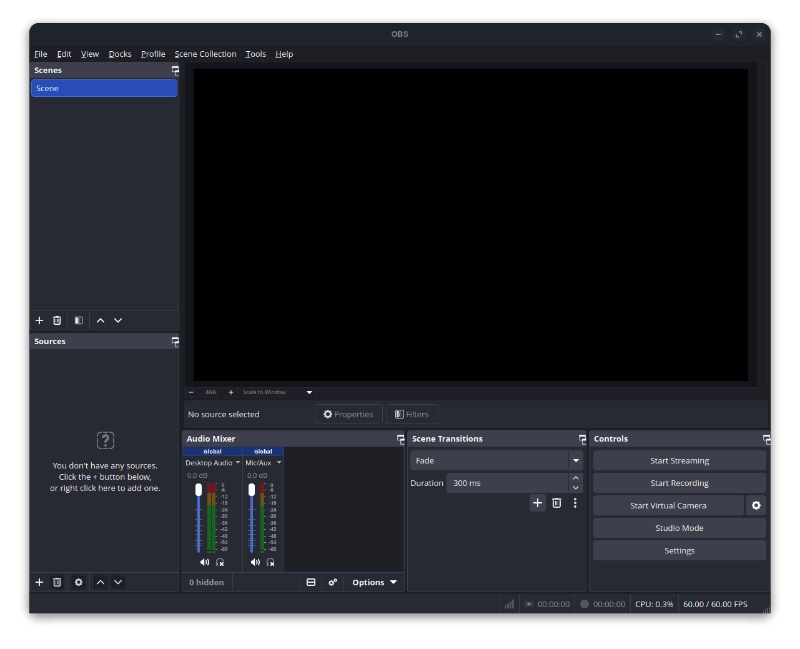
Task: Open the View menu
Action: pos(90,54)
